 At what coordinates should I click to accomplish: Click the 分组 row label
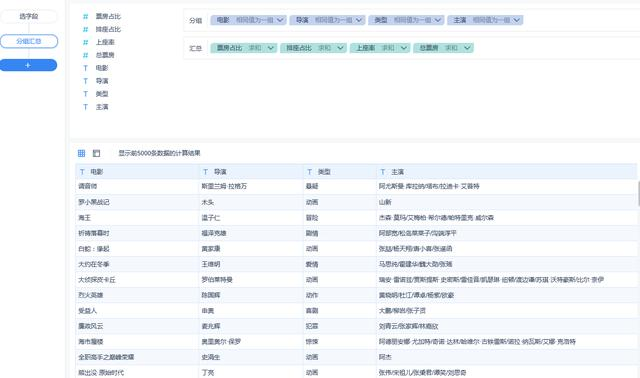pos(196,20)
